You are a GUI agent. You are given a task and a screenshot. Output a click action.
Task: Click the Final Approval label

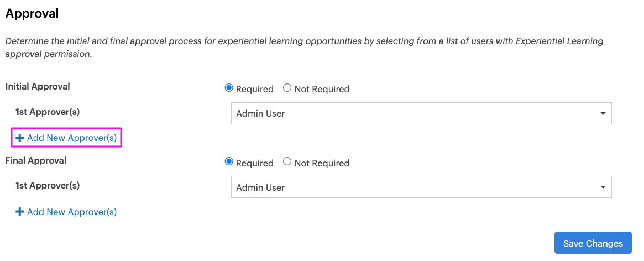[36, 160]
